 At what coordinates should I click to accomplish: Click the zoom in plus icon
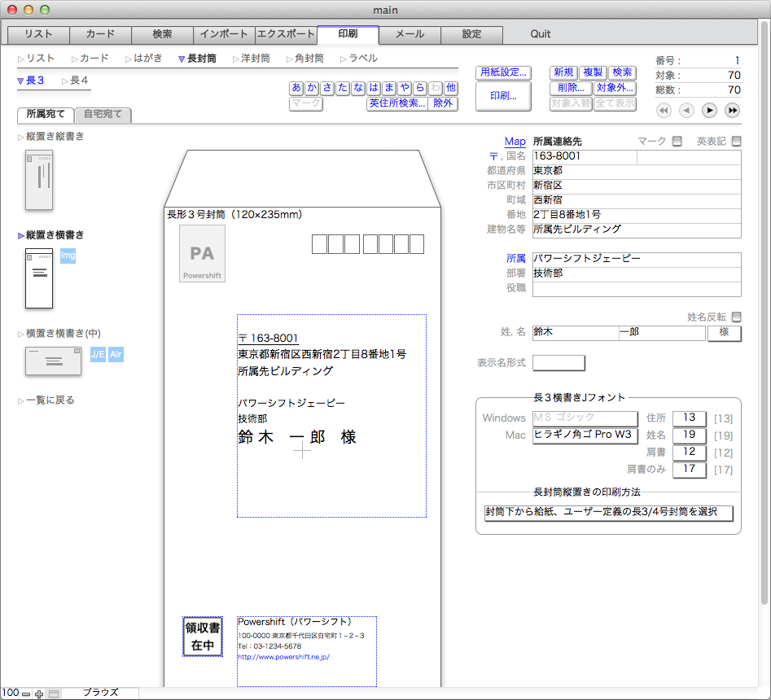[39, 693]
